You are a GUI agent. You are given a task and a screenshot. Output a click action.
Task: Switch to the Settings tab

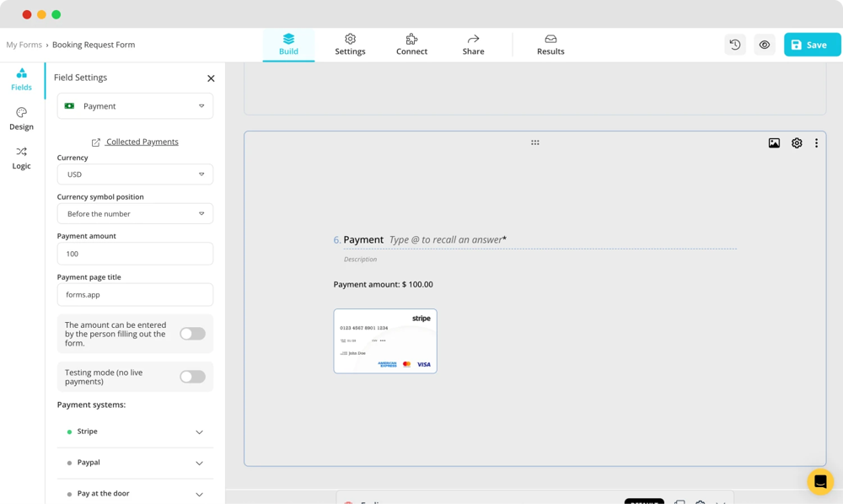pos(350,45)
